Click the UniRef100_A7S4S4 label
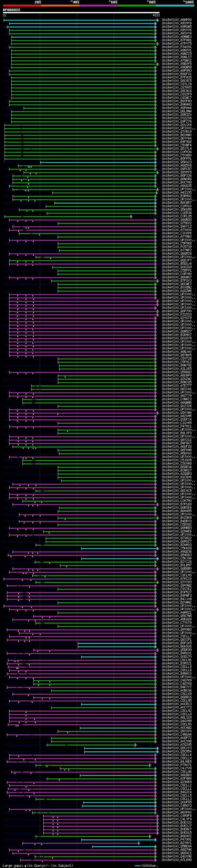Viewport: 197px width, 868px height. pos(176,230)
